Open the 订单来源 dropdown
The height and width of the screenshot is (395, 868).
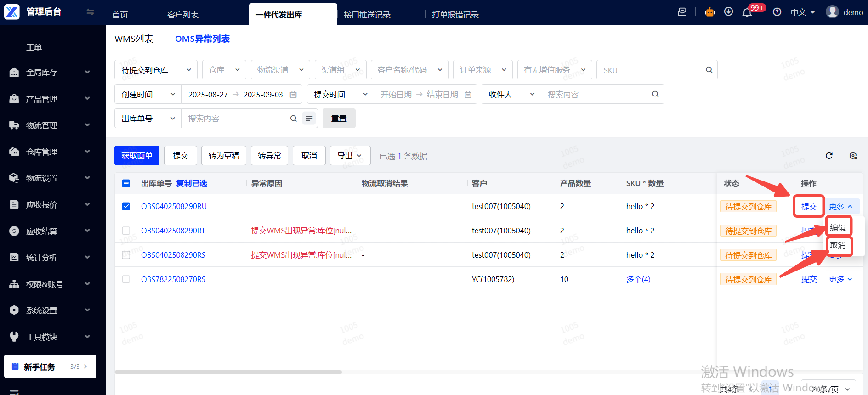(x=483, y=70)
